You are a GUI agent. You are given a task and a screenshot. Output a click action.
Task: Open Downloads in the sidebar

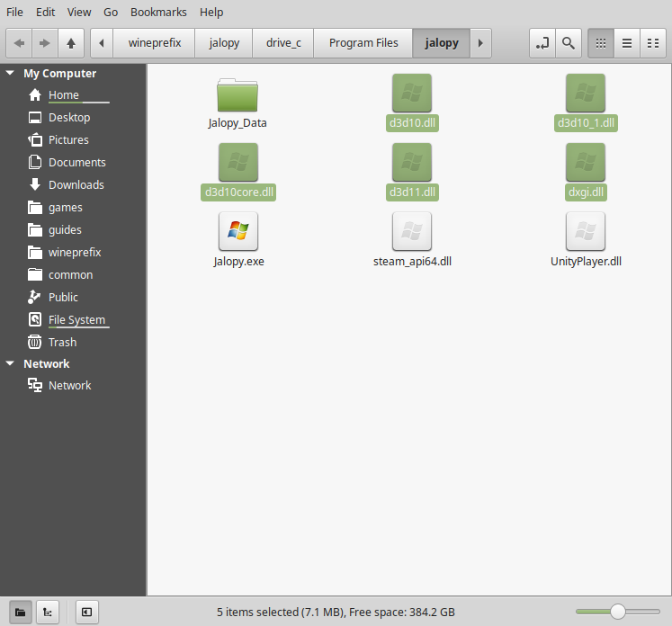point(76,185)
